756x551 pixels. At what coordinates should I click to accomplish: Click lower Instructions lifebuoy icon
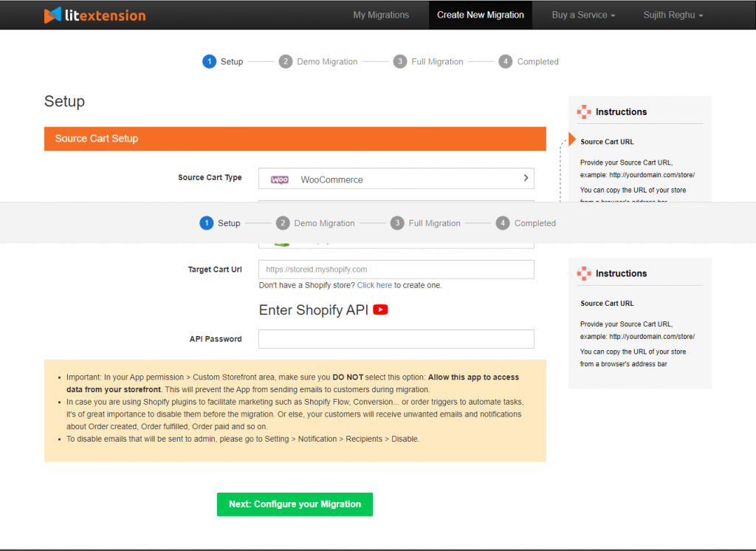click(x=584, y=273)
